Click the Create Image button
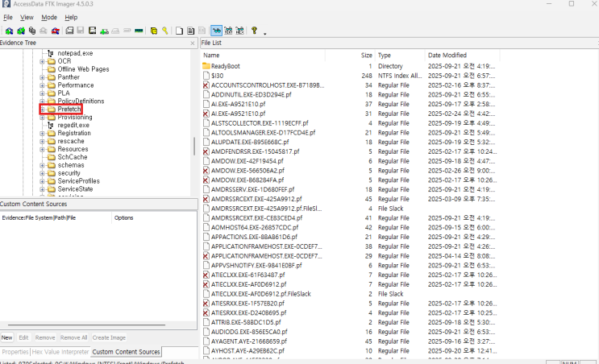Viewport: 599px width, 364px height. [110, 337]
